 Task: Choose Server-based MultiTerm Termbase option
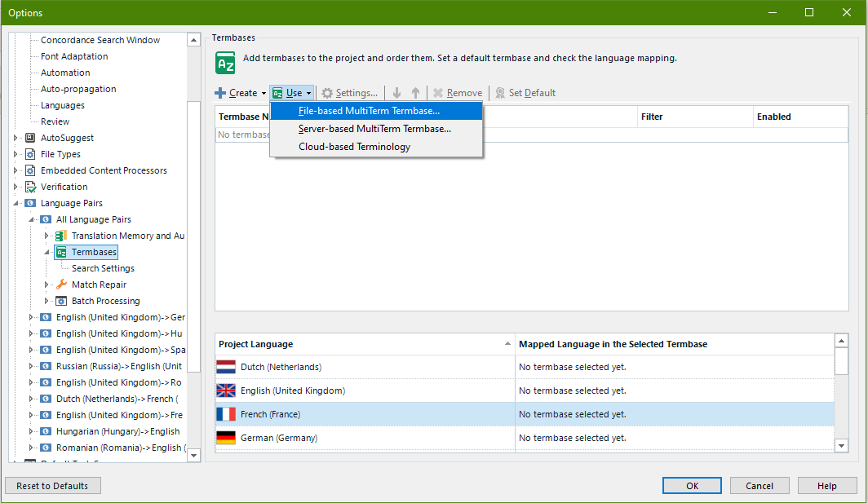coord(376,128)
